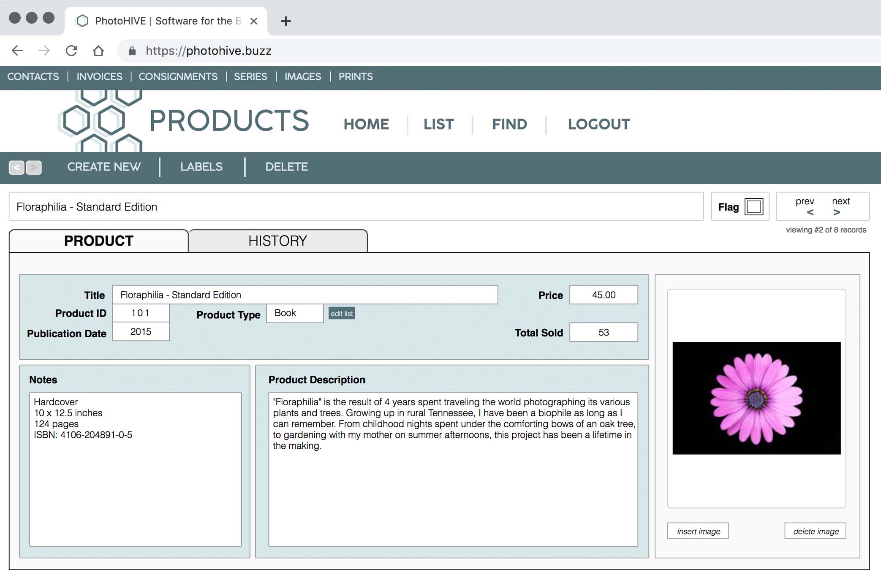Screen dimensions: 881x588
Task: Open the INVOICES menu item
Action: pos(99,77)
